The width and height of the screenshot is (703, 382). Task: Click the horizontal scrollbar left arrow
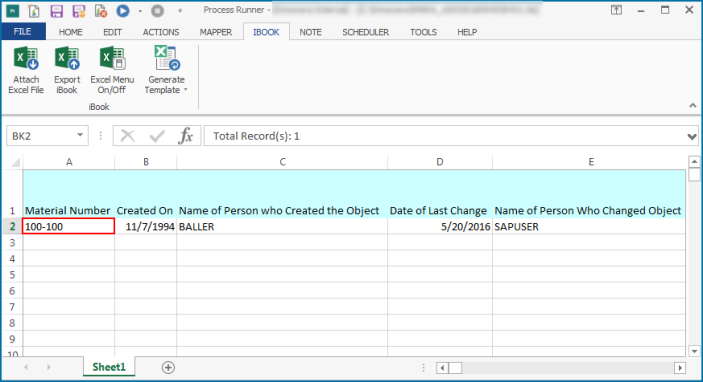click(442, 368)
